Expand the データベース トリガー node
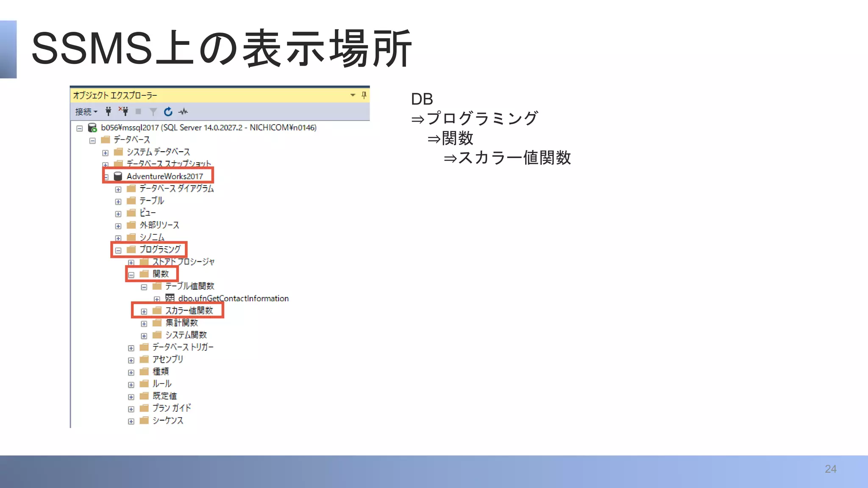This screenshot has height=488, width=868. (x=131, y=348)
